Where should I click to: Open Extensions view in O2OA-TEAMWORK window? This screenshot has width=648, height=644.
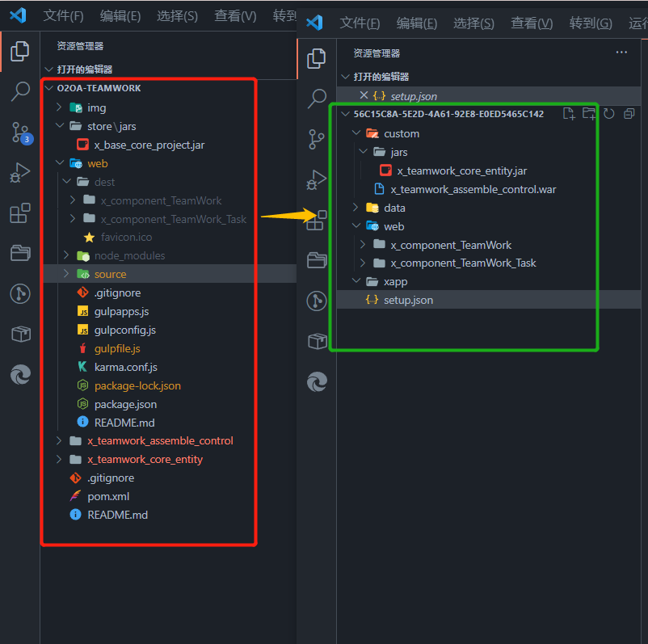click(x=20, y=213)
